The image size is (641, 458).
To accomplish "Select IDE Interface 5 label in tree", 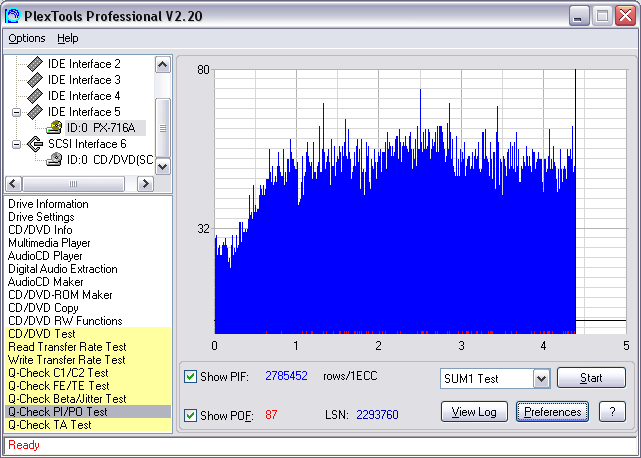I will [84, 112].
